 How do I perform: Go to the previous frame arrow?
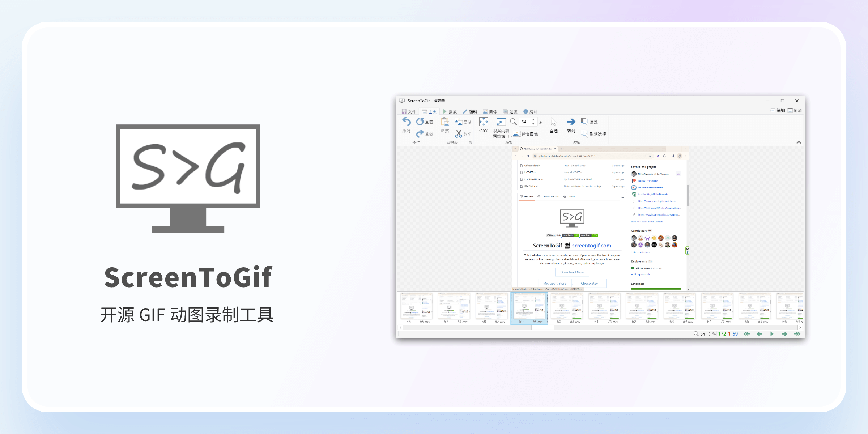pyautogui.click(x=759, y=334)
